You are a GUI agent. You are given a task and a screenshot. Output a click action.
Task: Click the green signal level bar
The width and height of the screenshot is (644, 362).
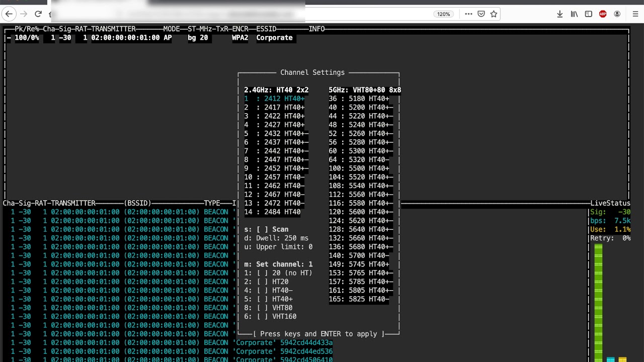(598, 303)
